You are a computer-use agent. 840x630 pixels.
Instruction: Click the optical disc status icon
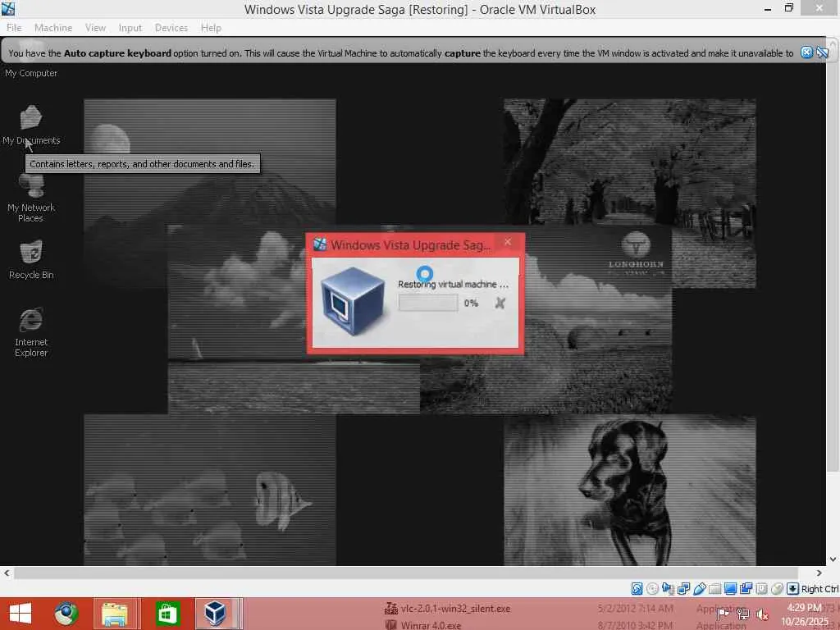coord(652,589)
